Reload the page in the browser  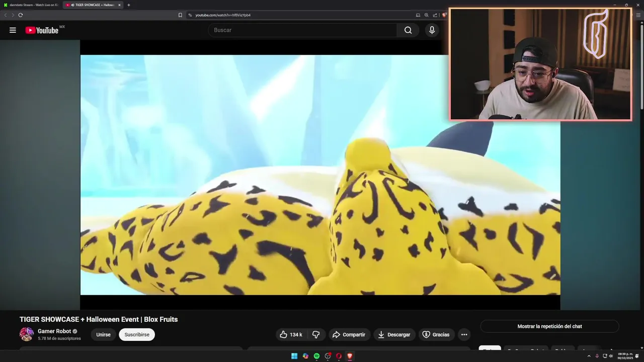[x=21, y=15]
